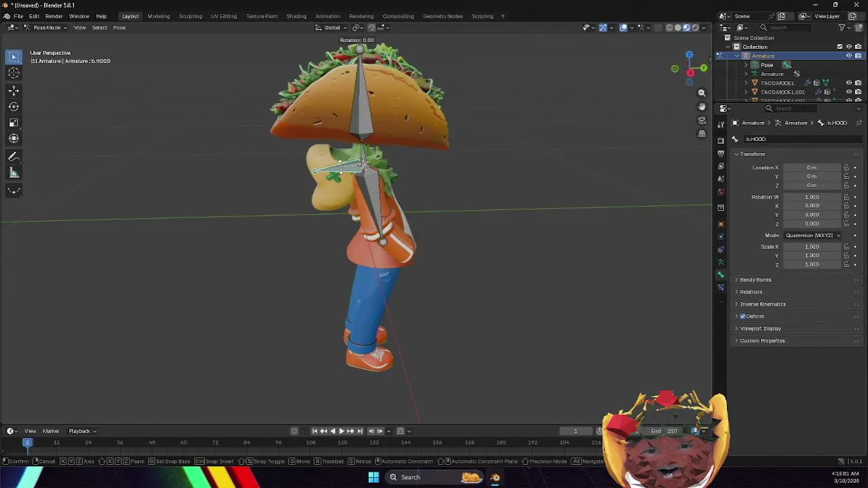Click the outliner filter funnel icon
The width and height of the screenshot is (868, 488).
(842, 27)
